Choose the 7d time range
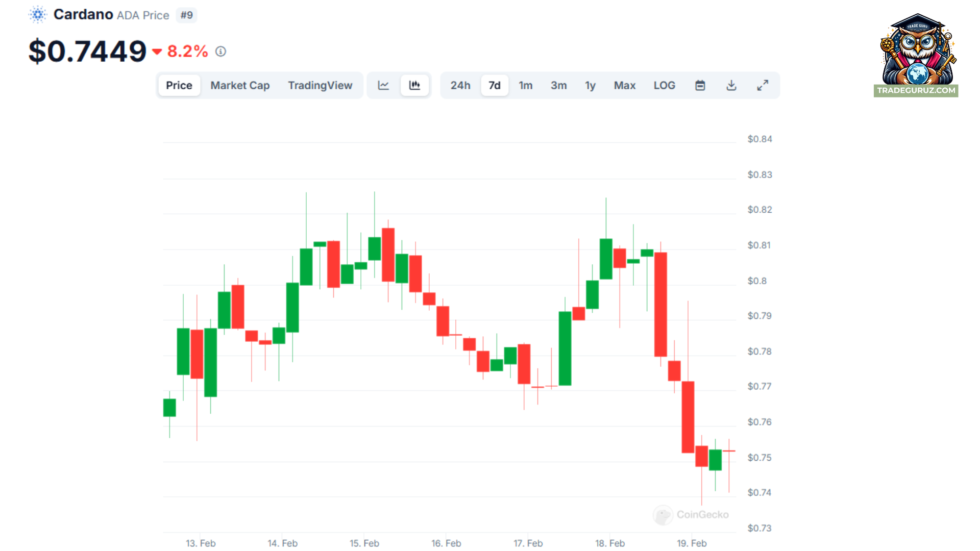Viewport: 980px width, 551px height. 495,85
